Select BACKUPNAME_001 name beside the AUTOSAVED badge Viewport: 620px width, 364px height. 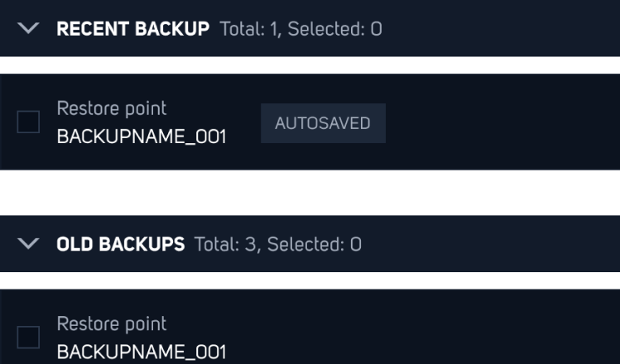pos(141,136)
